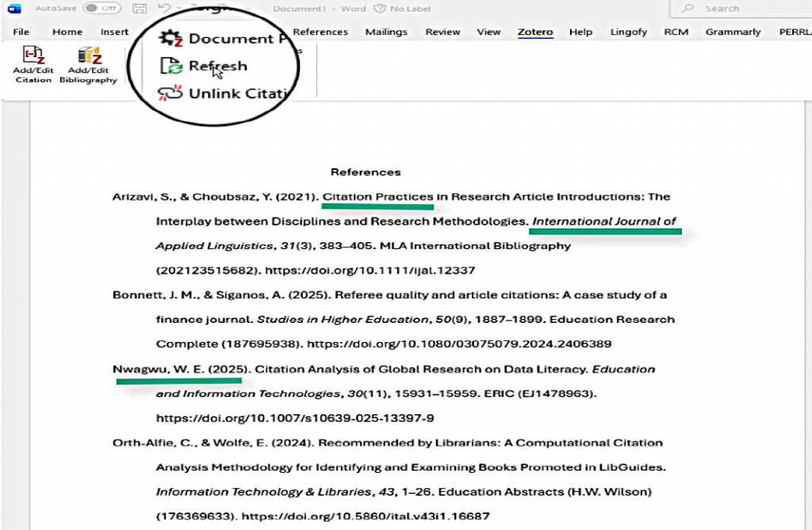Click Unlink Citations in Zotero ribbon
The height and width of the screenshot is (530, 812).
[x=222, y=94]
